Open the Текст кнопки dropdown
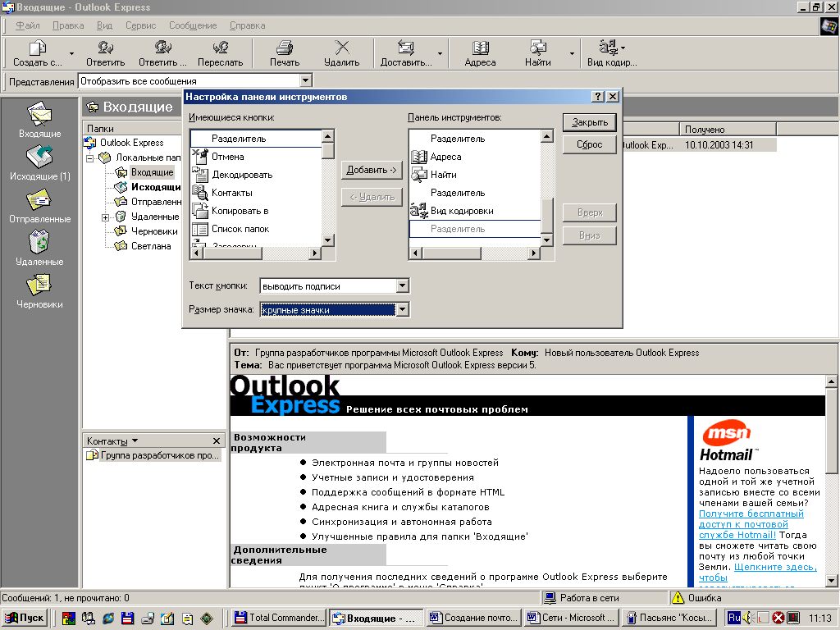 pos(403,286)
